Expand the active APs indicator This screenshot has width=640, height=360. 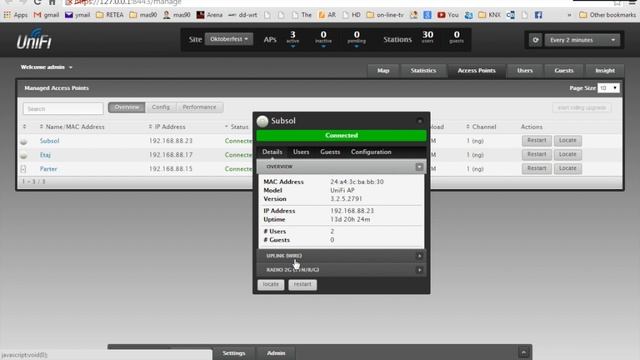293,47
